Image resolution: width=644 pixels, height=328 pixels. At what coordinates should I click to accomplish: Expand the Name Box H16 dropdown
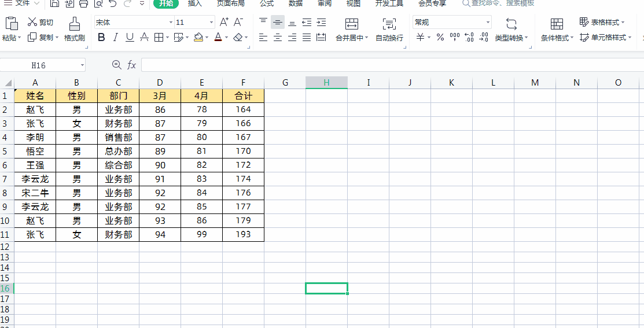[x=83, y=65]
